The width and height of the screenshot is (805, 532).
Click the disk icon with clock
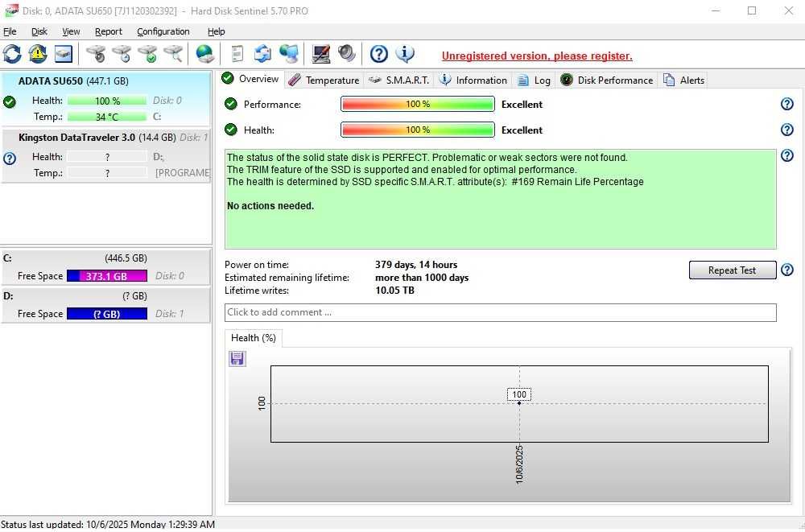click(122, 54)
